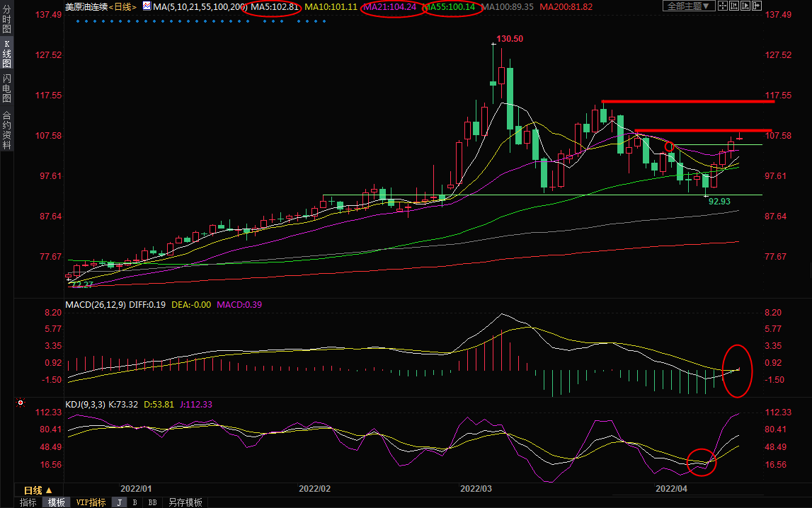Expand the 日线 period selector
This screenshot has width=812, height=508.
pos(38,490)
